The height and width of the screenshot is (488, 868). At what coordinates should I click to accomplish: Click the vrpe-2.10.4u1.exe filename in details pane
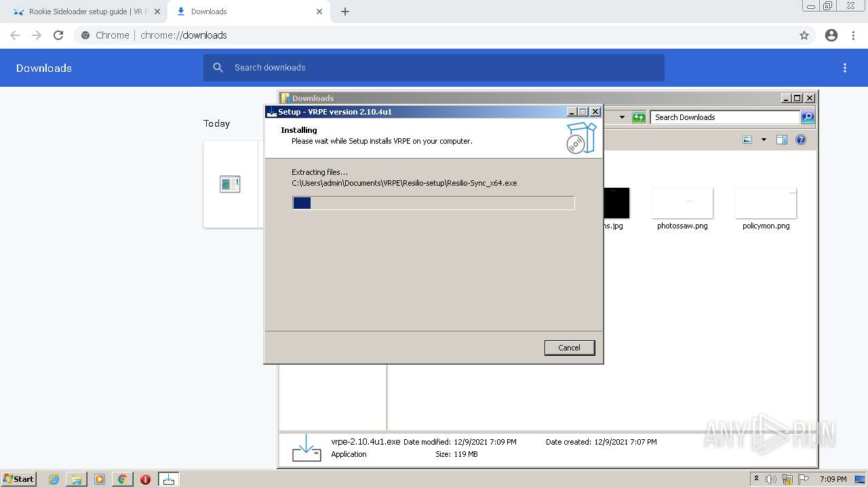(x=366, y=441)
